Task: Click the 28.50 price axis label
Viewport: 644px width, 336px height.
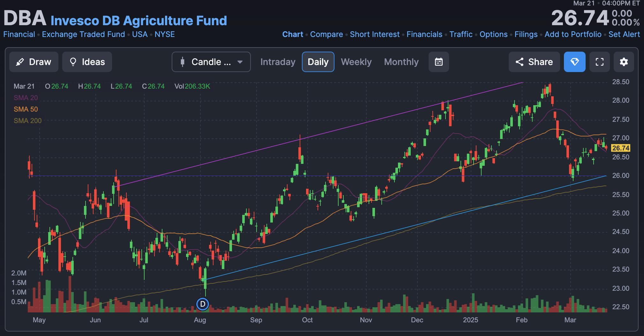Action: click(x=621, y=82)
